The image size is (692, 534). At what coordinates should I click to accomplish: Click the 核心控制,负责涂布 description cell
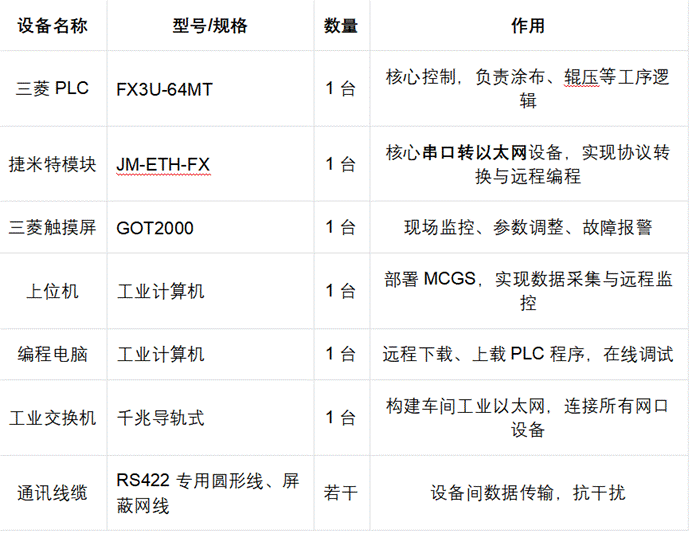coord(528,89)
